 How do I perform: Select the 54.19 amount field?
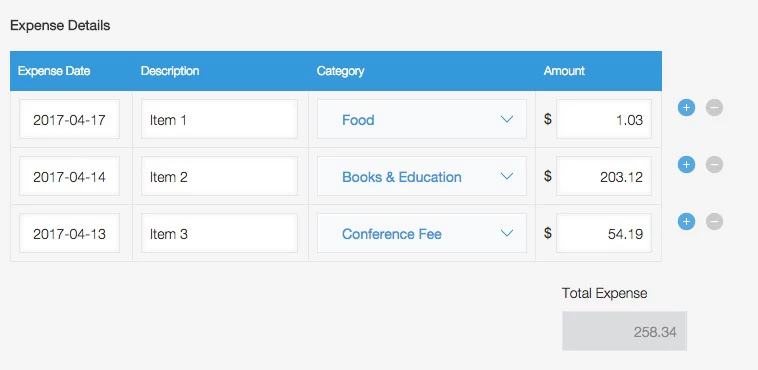(x=604, y=234)
